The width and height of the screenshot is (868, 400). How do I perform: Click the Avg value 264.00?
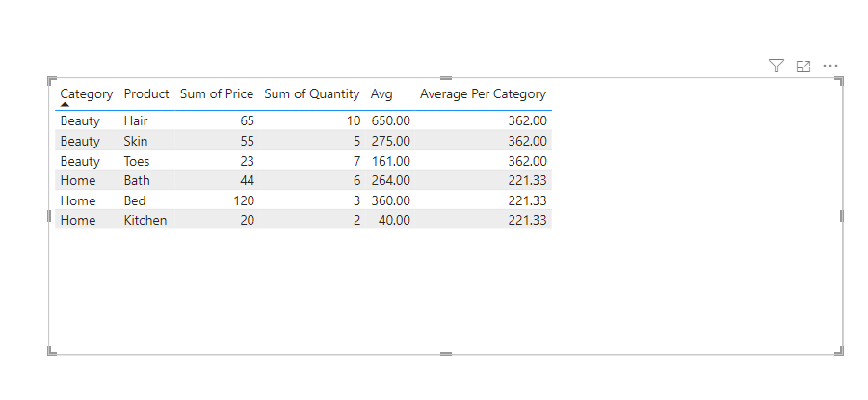click(x=391, y=180)
